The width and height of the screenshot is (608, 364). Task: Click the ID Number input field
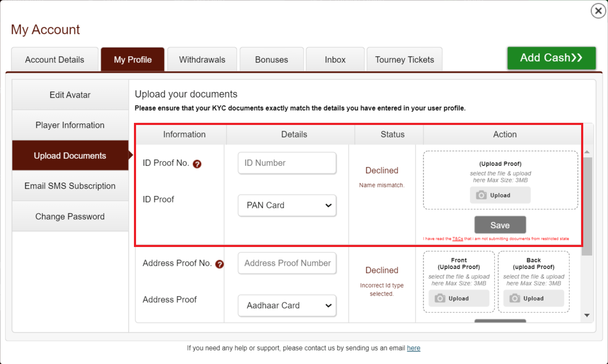click(287, 163)
